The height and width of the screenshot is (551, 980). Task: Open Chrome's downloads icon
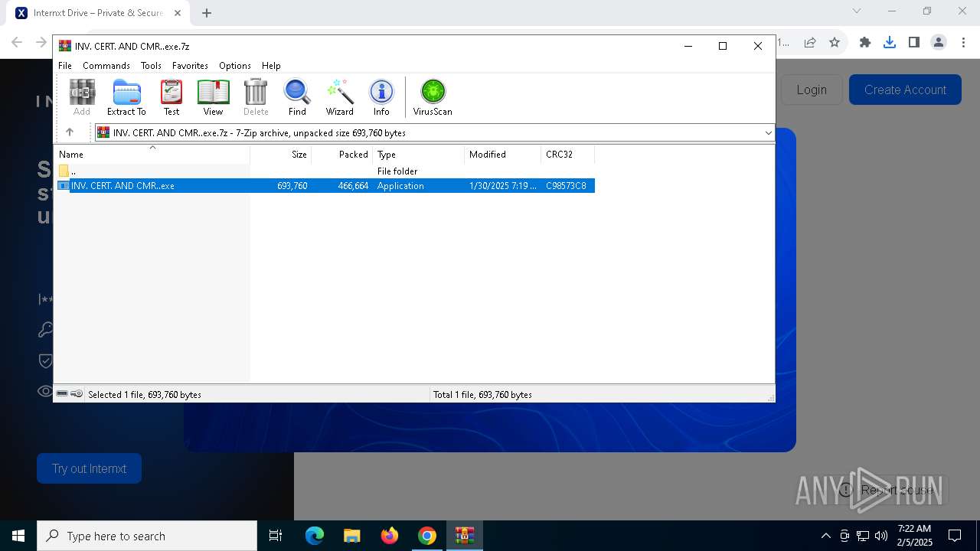890,43
